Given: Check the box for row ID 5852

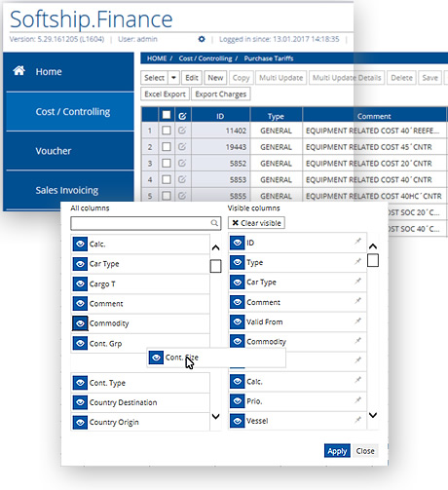Looking at the screenshot, I should coord(167,163).
